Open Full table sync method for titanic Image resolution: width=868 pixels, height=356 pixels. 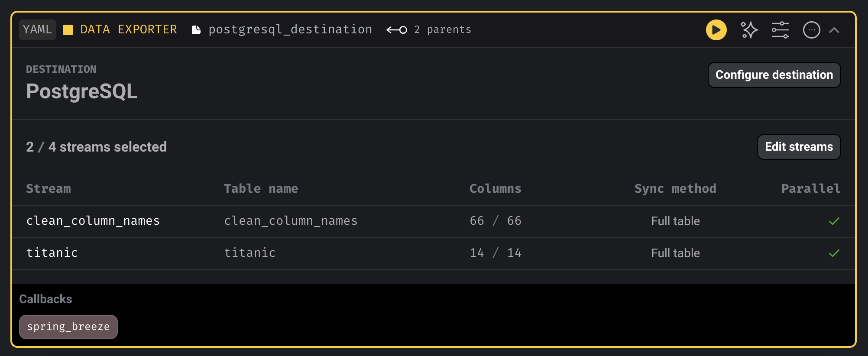point(675,253)
